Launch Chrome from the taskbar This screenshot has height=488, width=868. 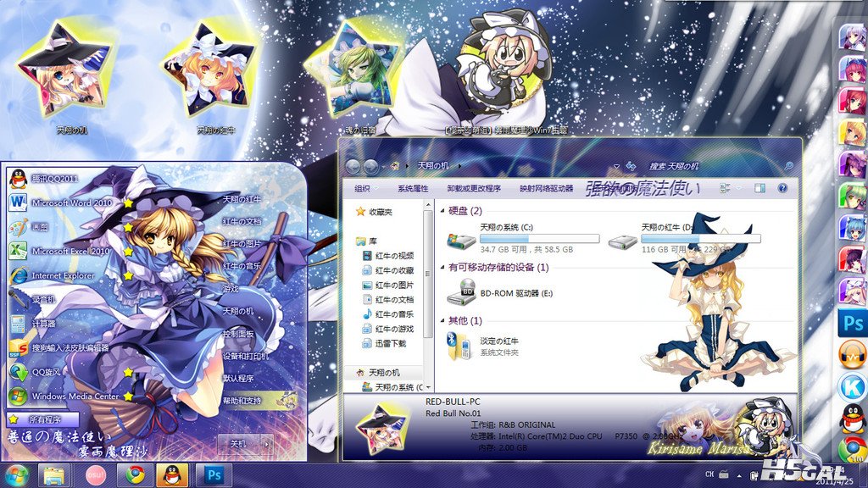(135, 475)
